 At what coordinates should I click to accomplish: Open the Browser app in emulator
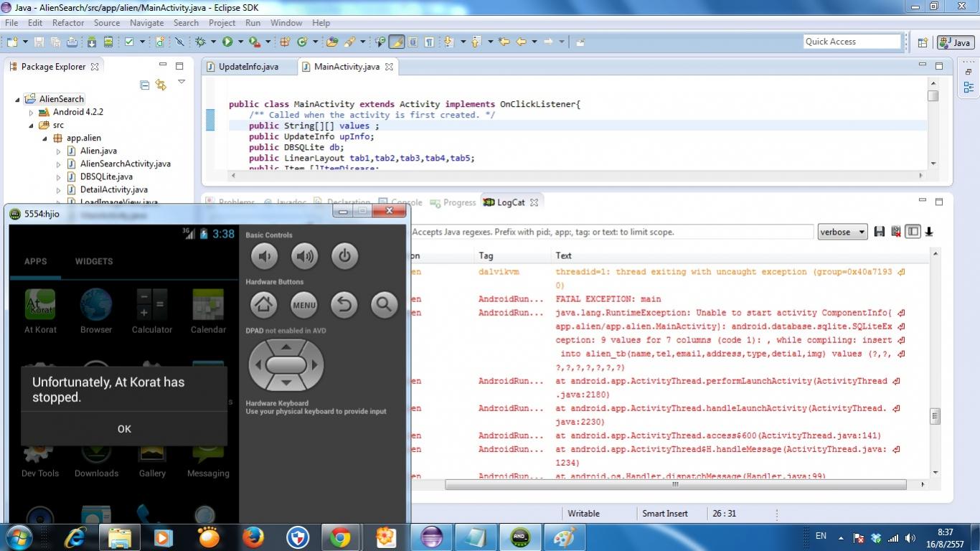(96, 311)
